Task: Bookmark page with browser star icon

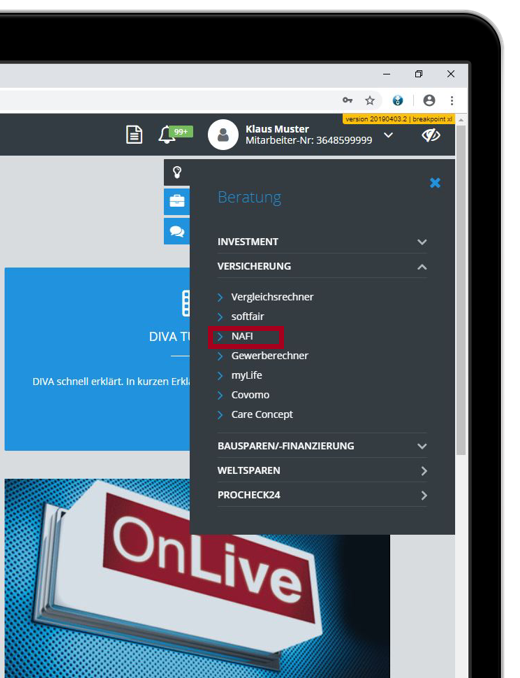Action: [x=370, y=101]
